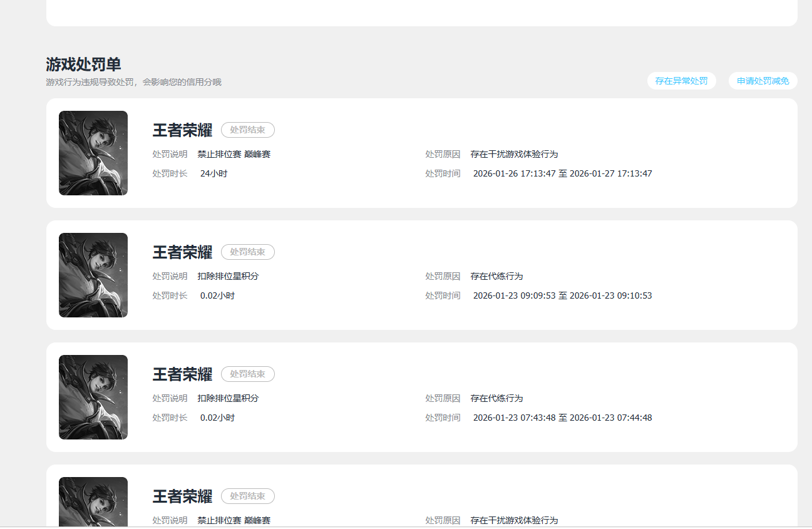Open the 申请处罚减免 link
Screen dimensions: 812x529
[763, 81]
